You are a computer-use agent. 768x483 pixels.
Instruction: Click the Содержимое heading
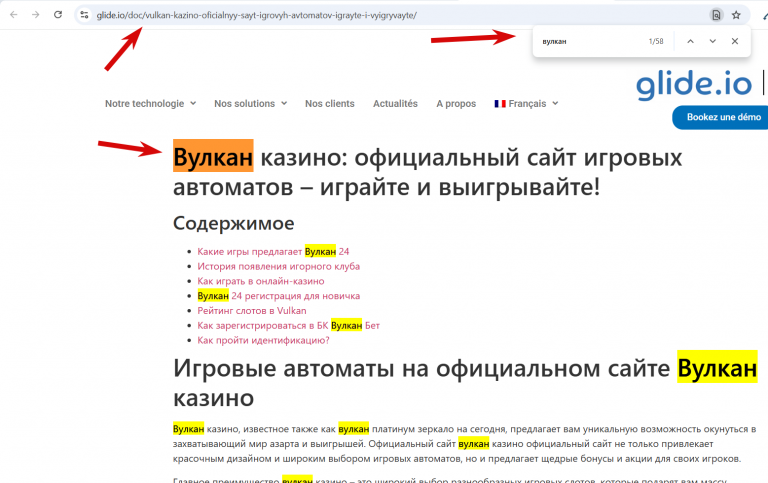[x=234, y=223]
